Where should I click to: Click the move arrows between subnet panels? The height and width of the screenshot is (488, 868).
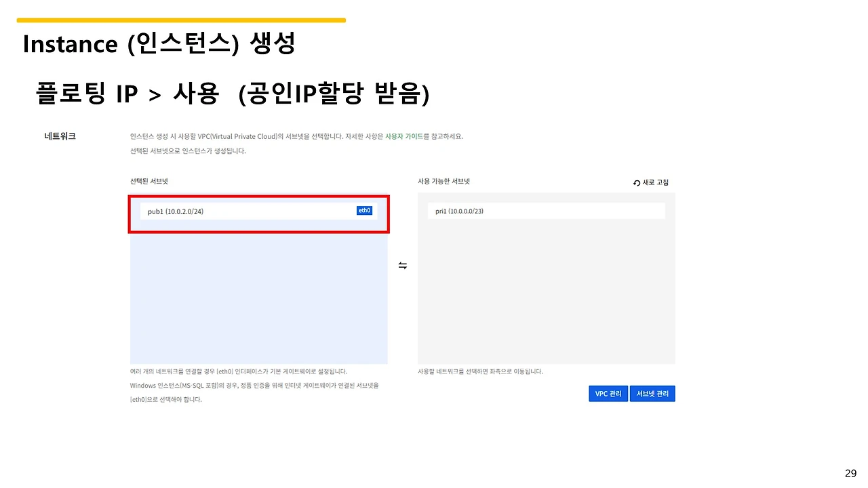(403, 265)
